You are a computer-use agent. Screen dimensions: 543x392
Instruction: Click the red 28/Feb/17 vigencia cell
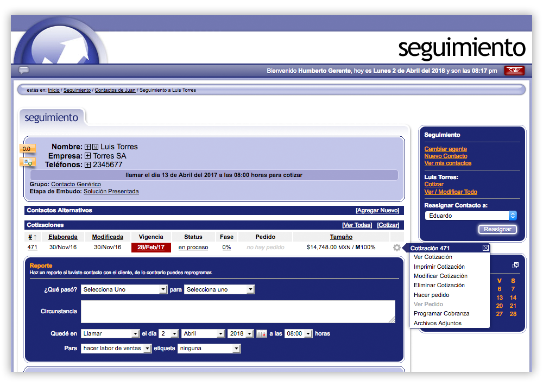pos(151,248)
